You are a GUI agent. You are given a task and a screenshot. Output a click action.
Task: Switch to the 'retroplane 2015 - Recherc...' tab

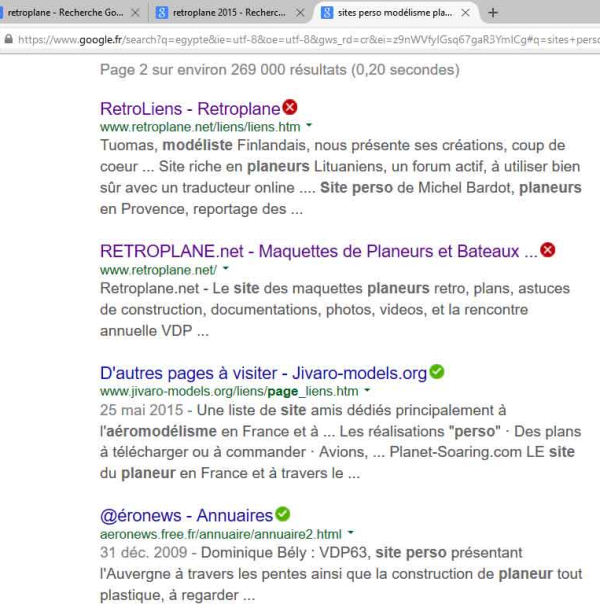[x=229, y=13]
